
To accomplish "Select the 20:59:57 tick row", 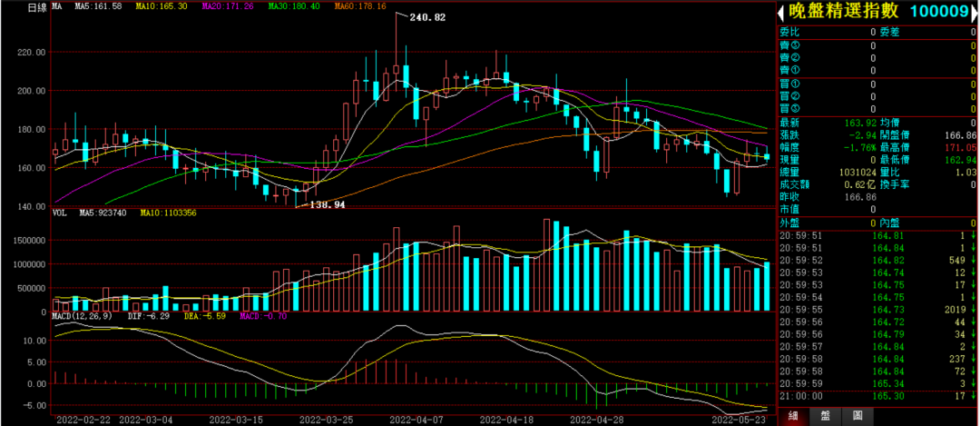I will pyautogui.click(x=877, y=347).
